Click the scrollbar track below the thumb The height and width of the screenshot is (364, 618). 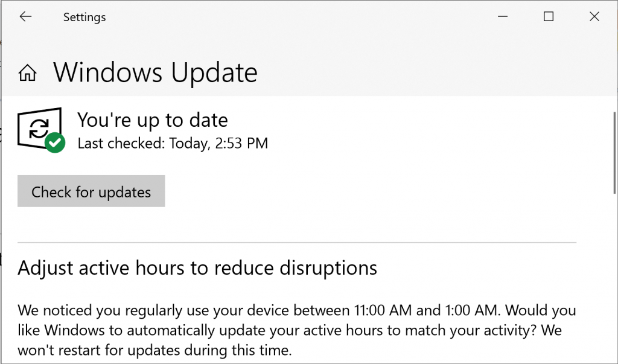coord(614,276)
